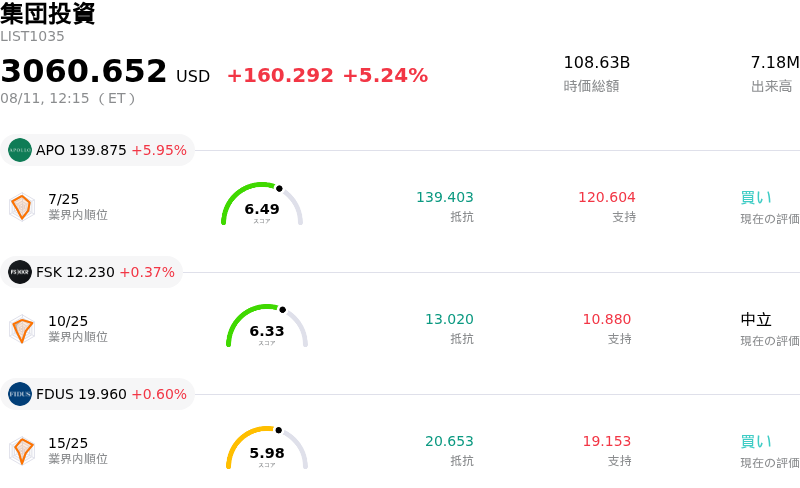This screenshot has height=488, width=800.
Task: Click the FSK score gauge 6.33
Action: pyautogui.click(x=267, y=326)
